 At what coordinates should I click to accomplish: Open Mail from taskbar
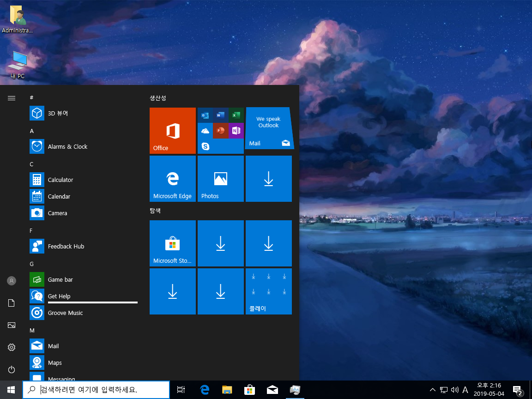[272, 390]
